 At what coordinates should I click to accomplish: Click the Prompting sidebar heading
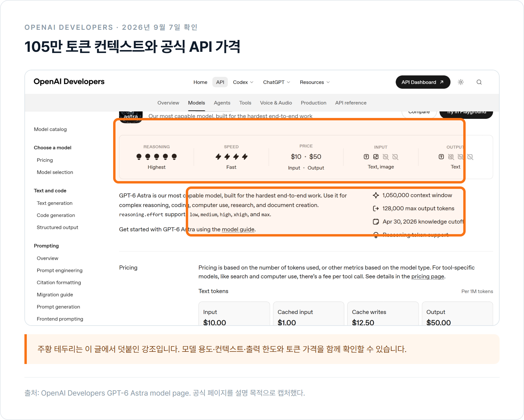coord(46,246)
